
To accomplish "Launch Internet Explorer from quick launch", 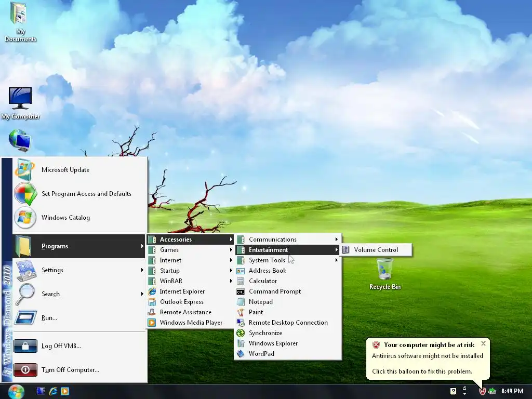I will click(53, 391).
